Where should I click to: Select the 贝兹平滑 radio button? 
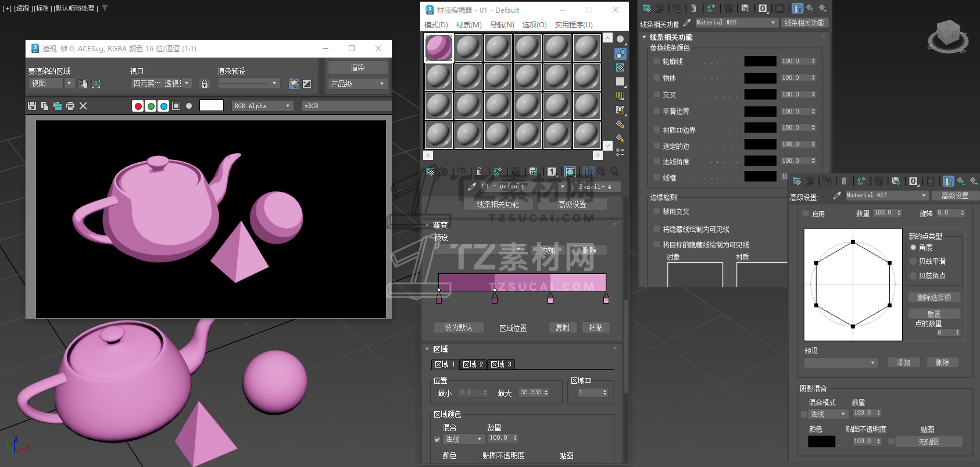[x=913, y=261]
